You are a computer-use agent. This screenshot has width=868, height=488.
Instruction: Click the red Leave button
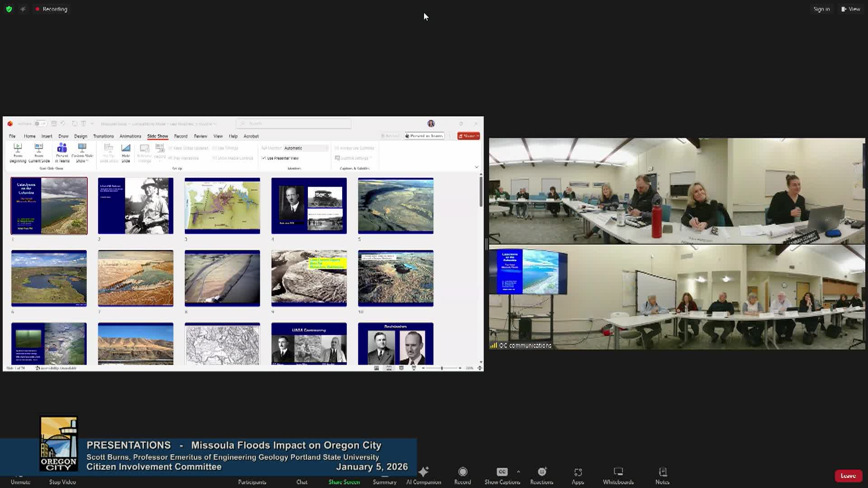(x=848, y=476)
